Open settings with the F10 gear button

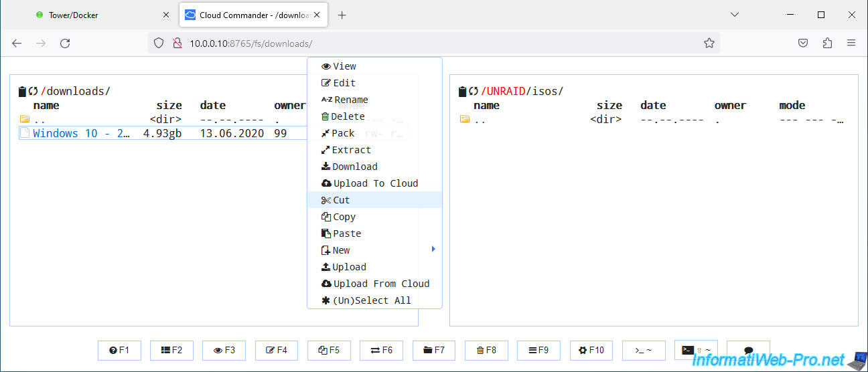tap(591, 350)
